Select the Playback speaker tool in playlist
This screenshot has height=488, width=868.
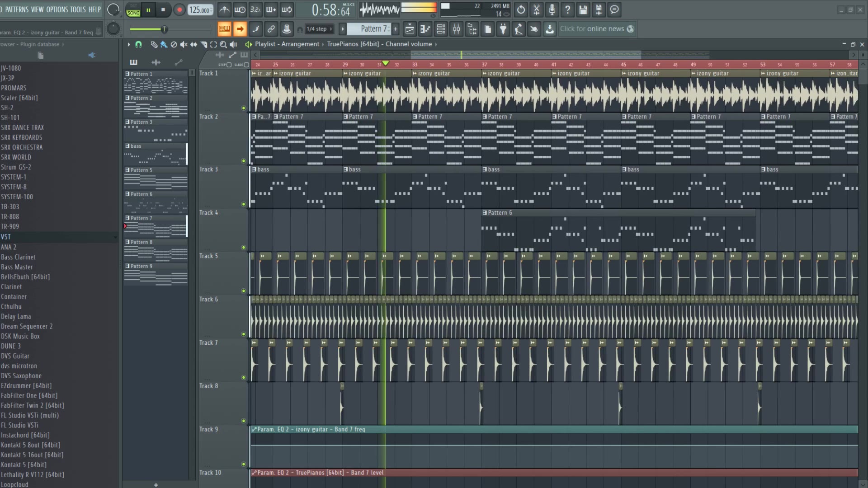click(x=233, y=44)
